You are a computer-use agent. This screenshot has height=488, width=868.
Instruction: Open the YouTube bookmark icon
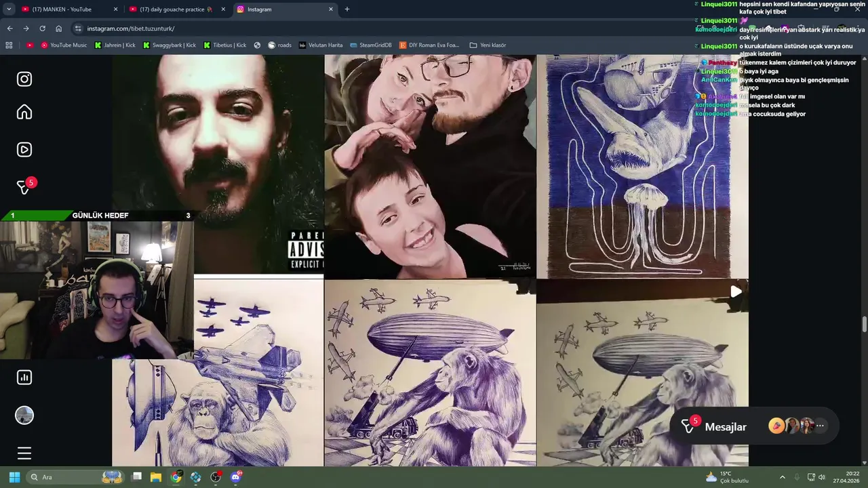[x=30, y=45]
